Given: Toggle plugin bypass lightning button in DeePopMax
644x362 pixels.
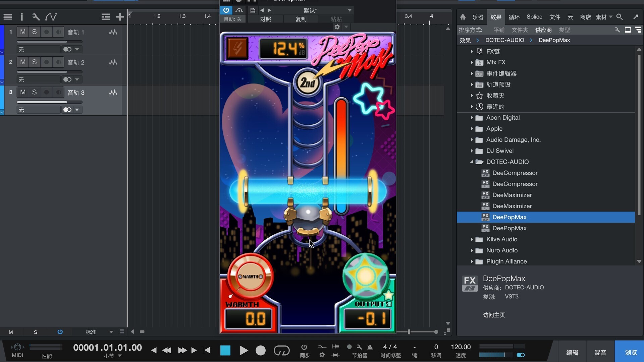Looking at the screenshot, I should tap(237, 48).
